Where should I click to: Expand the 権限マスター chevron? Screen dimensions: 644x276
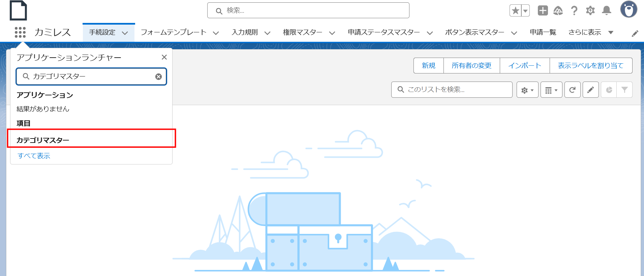click(332, 33)
